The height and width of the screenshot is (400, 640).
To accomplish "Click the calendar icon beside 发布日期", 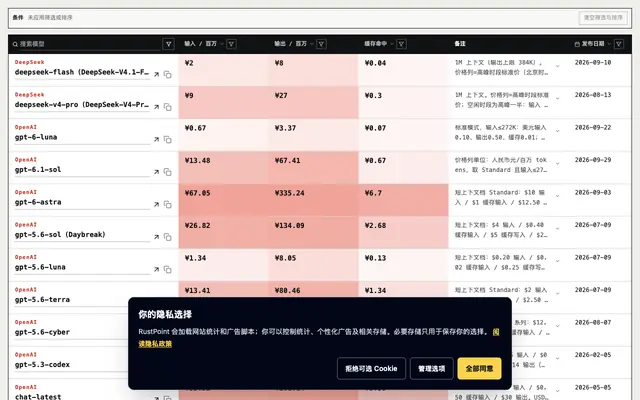I will point(577,44).
